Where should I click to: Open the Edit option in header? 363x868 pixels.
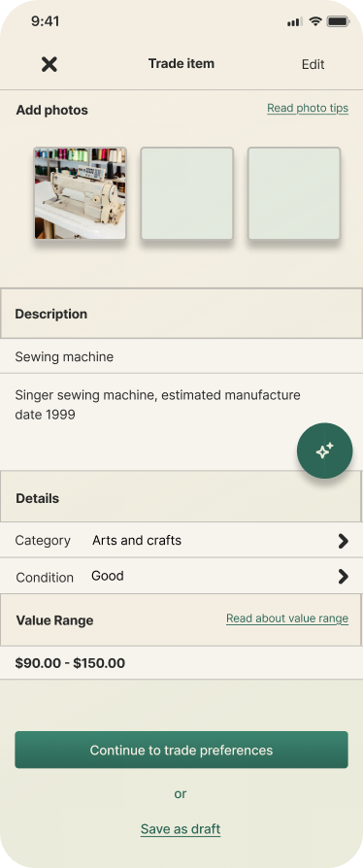(313, 64)
